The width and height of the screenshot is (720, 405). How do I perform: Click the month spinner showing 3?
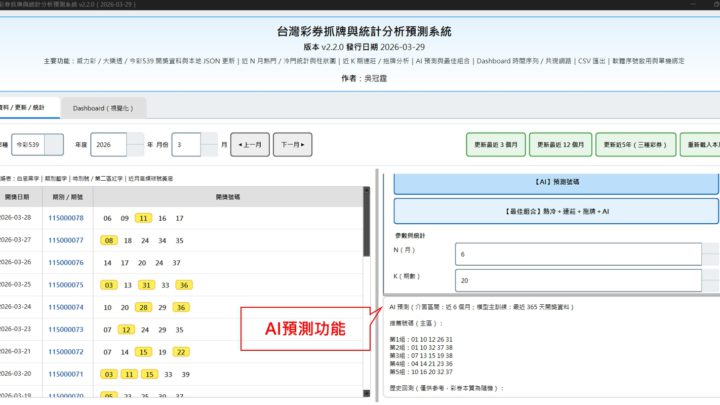[197, 145]
